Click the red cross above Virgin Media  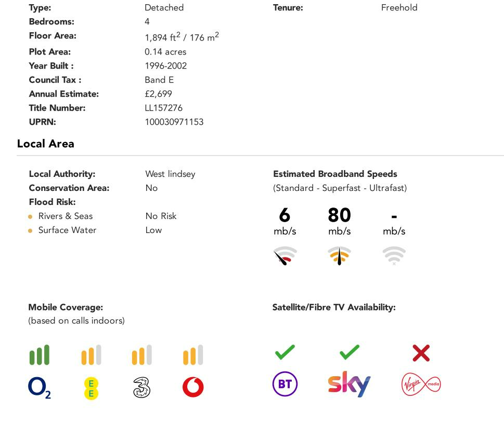(x=421, y=353)
